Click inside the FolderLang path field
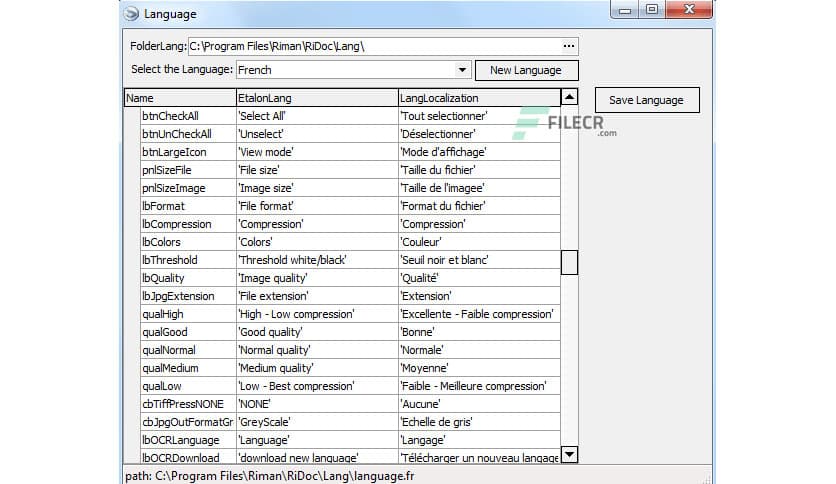This screenshot has width=836, height=484. pyautogui.click(x=370, y=46)
